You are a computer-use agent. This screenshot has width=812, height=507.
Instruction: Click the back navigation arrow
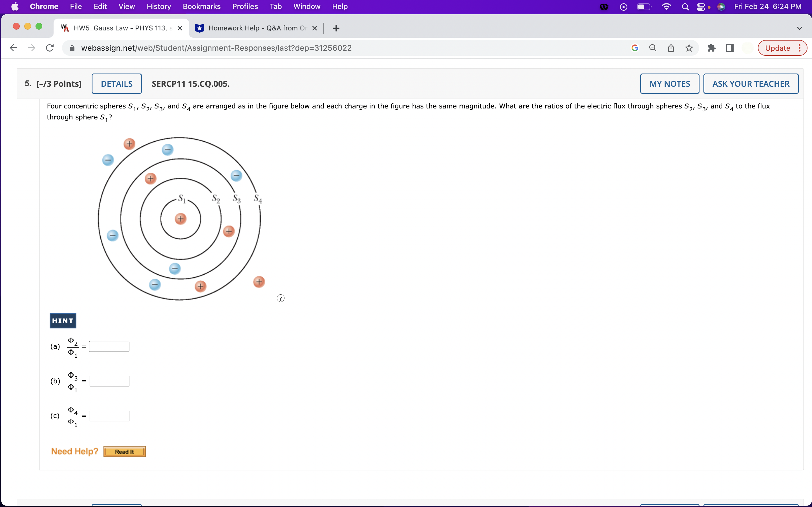point(13,48)
